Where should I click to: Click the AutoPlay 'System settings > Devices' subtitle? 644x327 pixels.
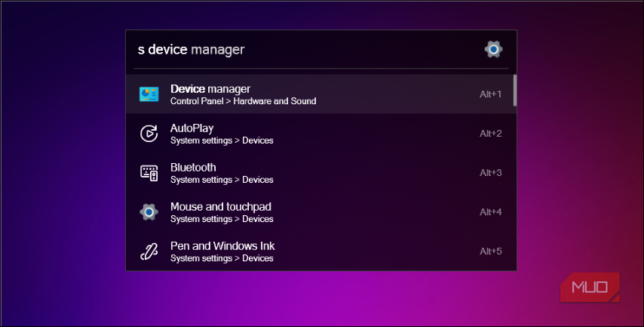[x=222, y=140]
